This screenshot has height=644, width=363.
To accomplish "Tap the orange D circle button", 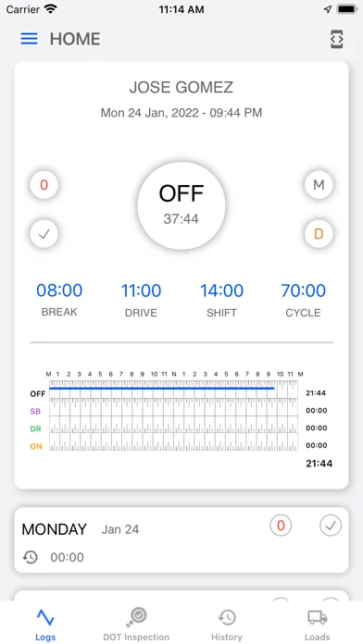I will [319, 234].
